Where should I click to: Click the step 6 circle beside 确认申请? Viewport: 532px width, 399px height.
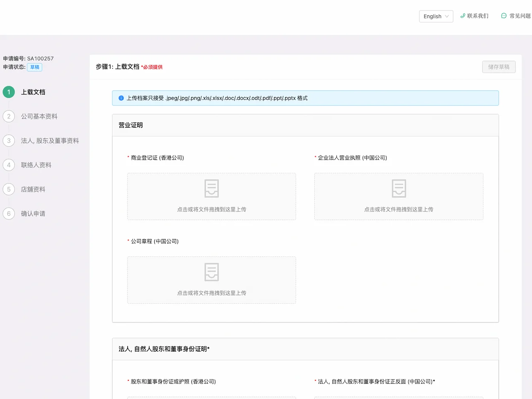9,214
